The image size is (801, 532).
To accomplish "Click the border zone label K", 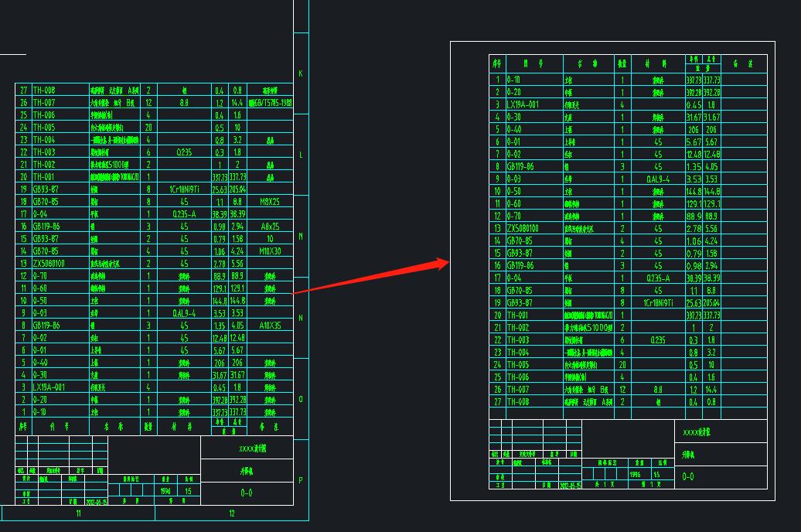I will pyautogui.click(x=301, y=73).
